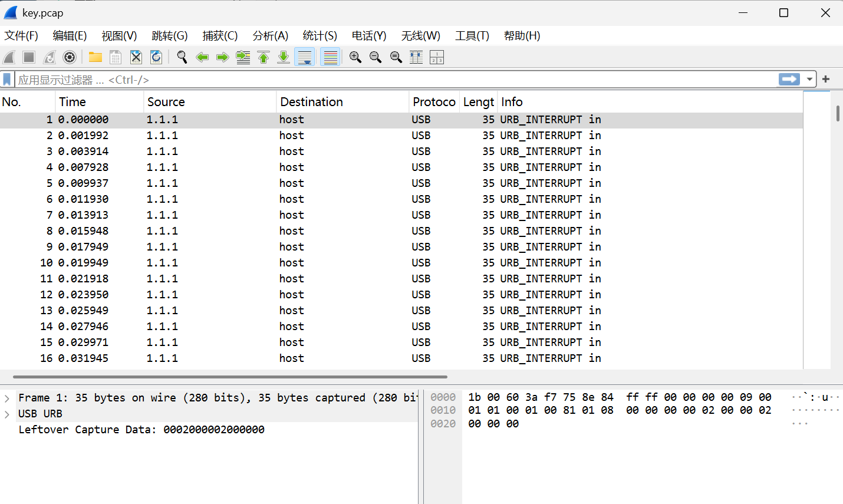The width and height of the screenshot is (843, 504).
Task: Close the capture file icon
Action: coord(136,57)
